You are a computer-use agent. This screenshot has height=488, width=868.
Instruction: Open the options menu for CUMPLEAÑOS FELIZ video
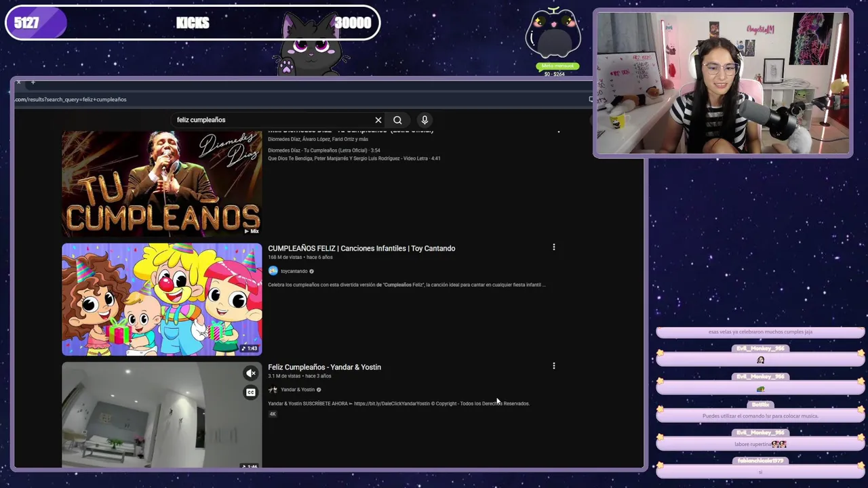click(x=554, y=247)
